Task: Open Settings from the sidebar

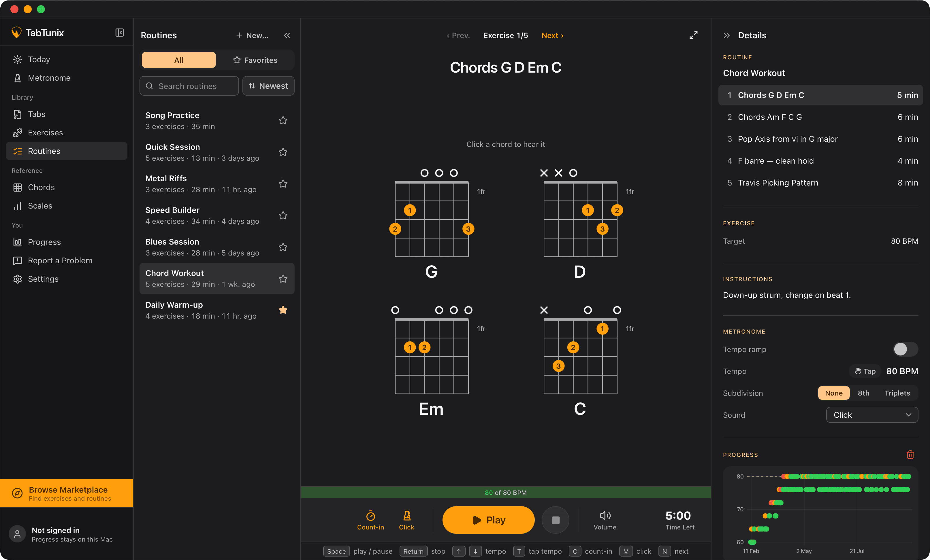Action: point(66,279)
